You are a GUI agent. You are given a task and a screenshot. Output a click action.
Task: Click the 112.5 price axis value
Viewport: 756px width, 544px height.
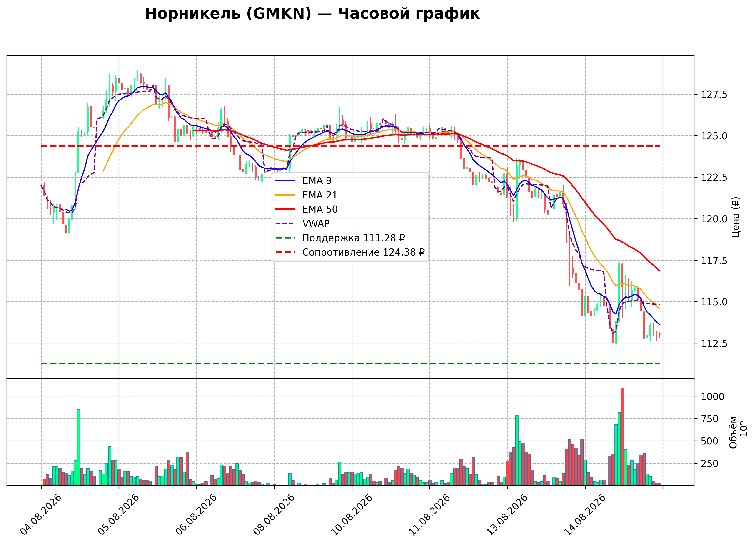point(714,343)
